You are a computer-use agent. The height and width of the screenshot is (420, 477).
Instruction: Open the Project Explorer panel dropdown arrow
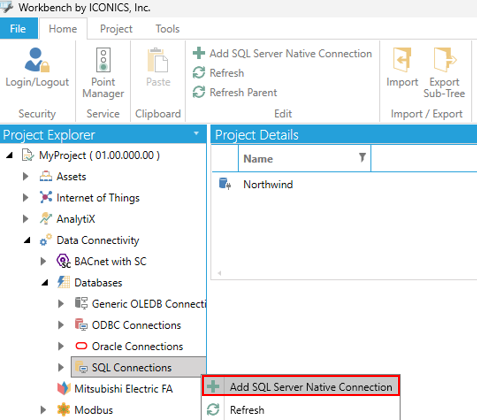click(x=196, y=134)
